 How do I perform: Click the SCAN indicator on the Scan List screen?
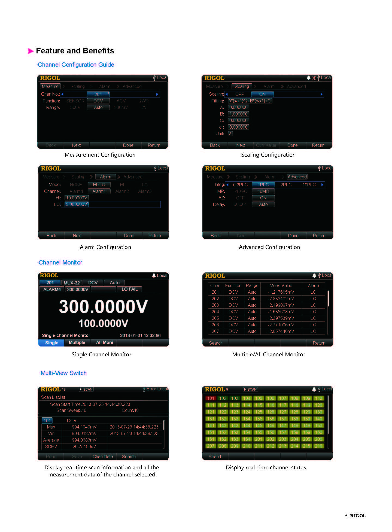[86, 389]
